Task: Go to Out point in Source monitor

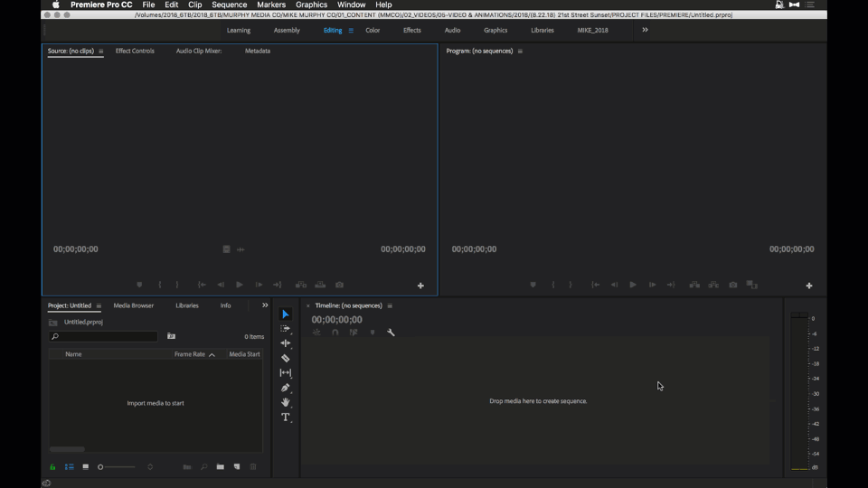Action: click(278, 285)
